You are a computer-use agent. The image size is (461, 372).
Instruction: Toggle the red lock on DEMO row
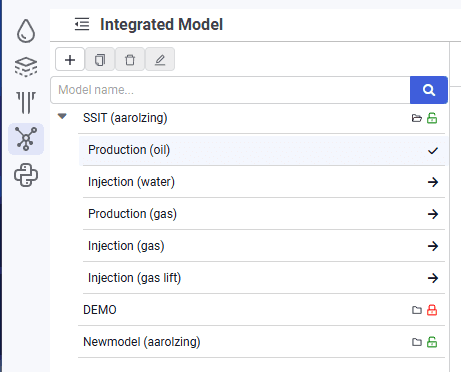[x=432, y=310]
